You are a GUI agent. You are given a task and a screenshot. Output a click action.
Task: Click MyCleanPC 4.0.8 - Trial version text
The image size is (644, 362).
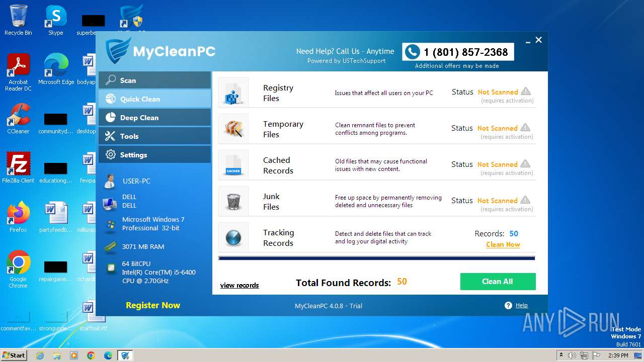[x=329, y=306]
